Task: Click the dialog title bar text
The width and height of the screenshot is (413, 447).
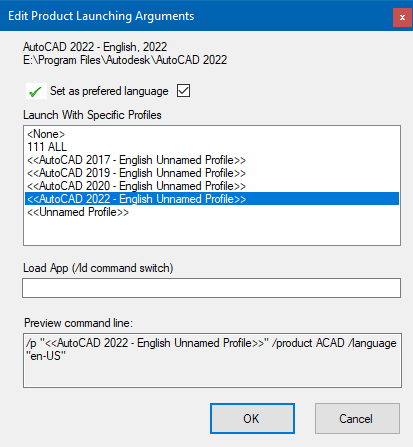Action: pos(101,16)
